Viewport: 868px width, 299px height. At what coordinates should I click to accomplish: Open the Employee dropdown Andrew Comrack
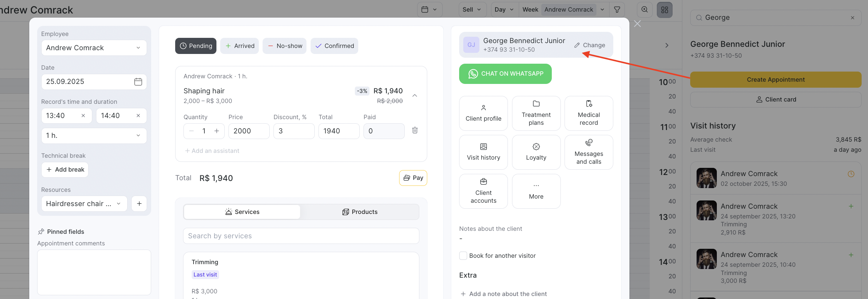tap(94, 48)
